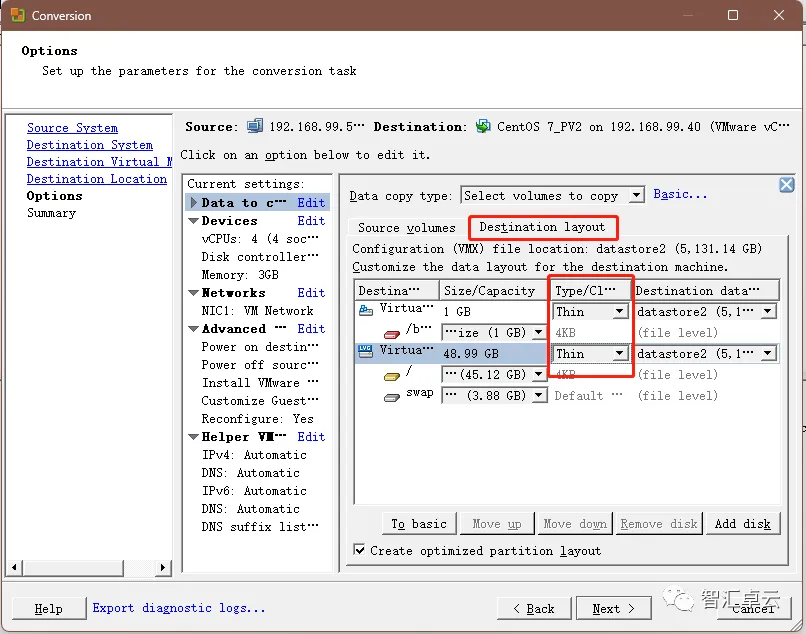Viewport: 806px width, 634px height.
Task: Click the steps panel horizontal scrollbar thumb
Action: coord(73,567)
